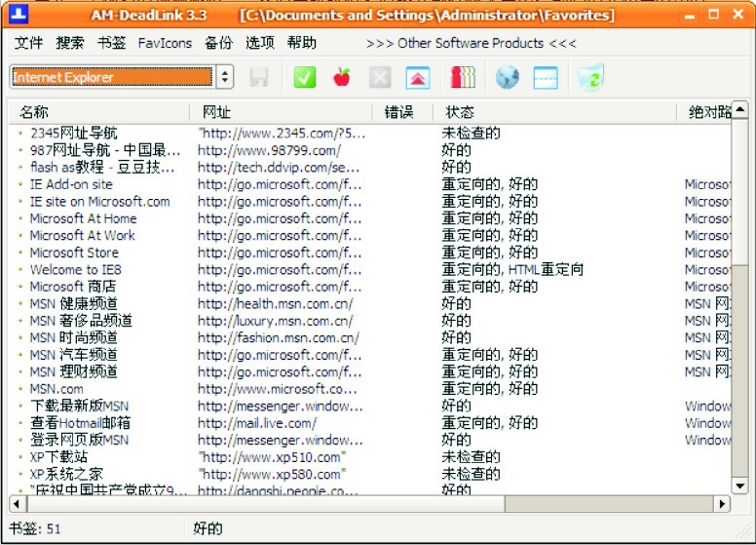Screen dimensions: 756x545
Task: Click the vertical scrollbar up arrow
Action: click(x=739, y=110)
